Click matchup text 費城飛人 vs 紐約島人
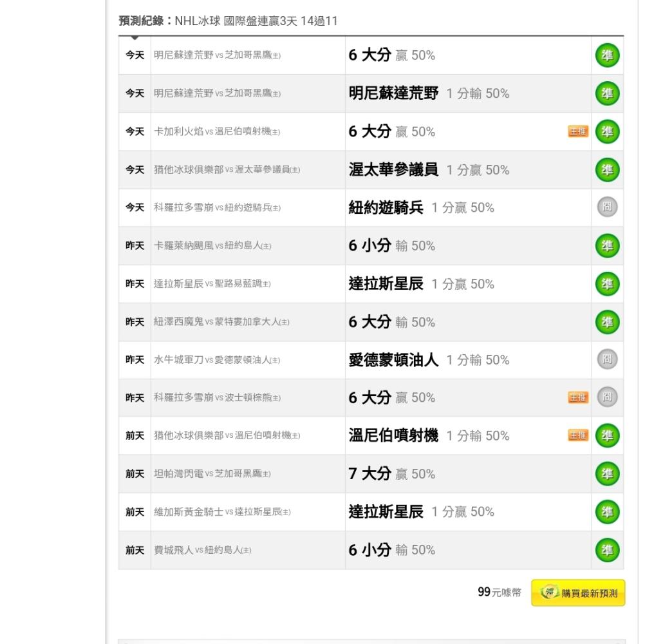The width and height of the screenshot is (645, 644). coord(202,550)
